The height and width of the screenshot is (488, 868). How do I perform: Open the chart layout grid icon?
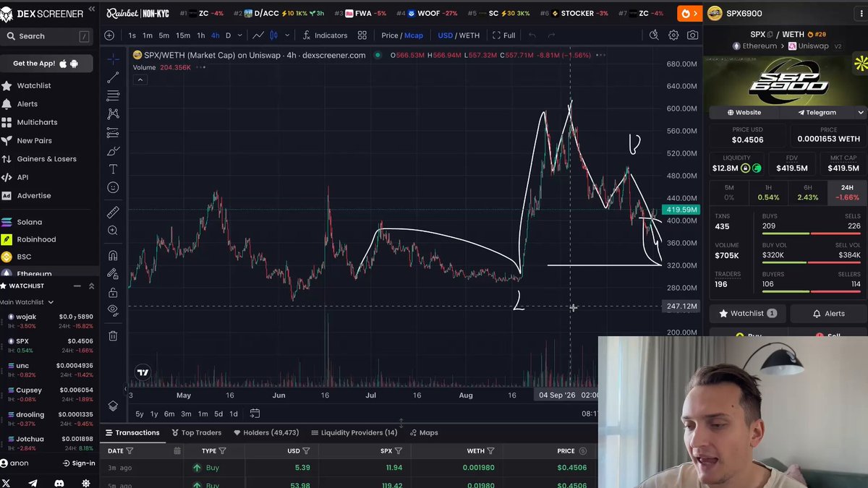pyautogui.click(x=362, y=35)
